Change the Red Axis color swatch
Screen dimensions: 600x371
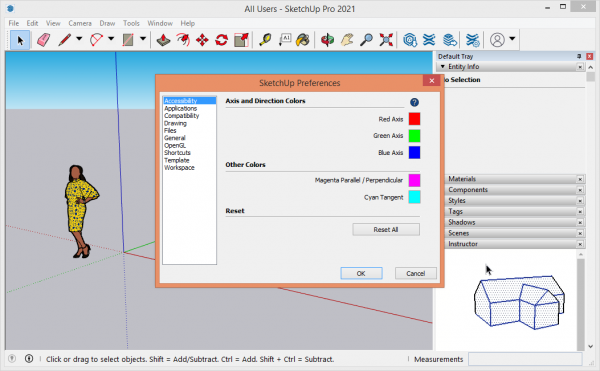(414, 119)
